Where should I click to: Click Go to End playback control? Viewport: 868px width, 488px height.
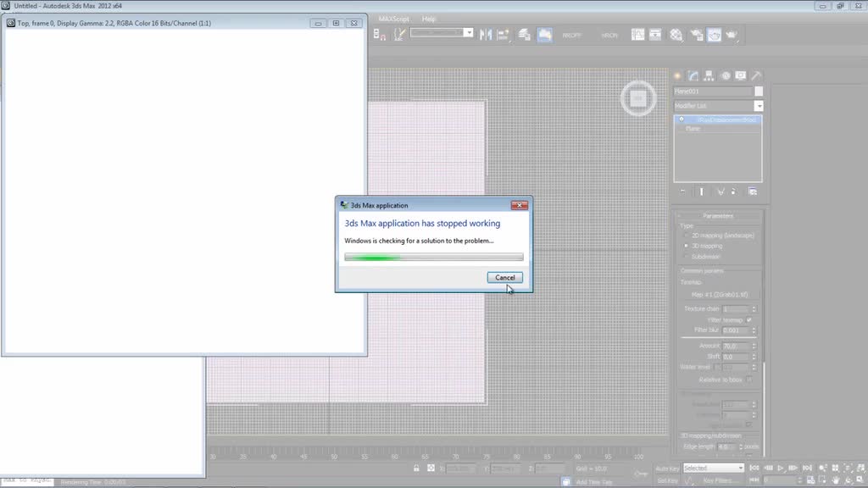[807, 468]
